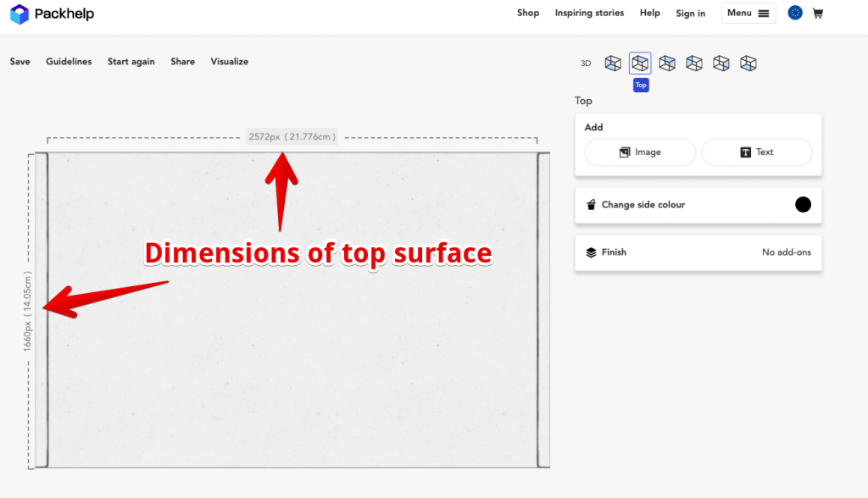This screenshot has width=868, height=498.
Task: Click the Packhelp logo
Action: click(52, 14)
